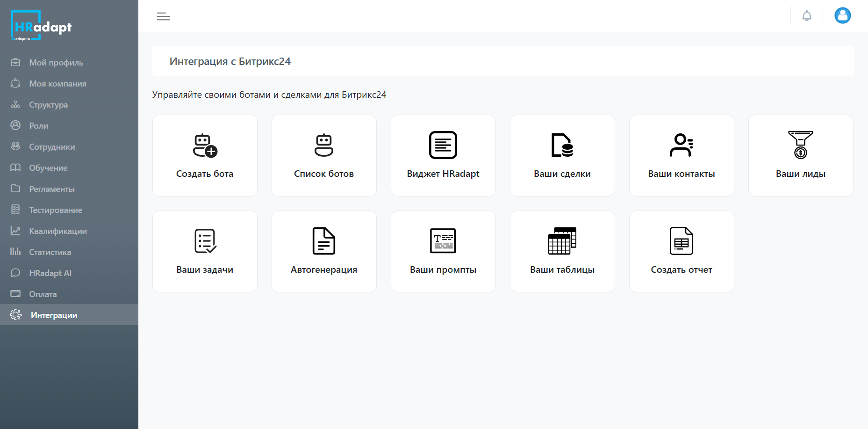Select the Квалификации menu item
This screenshot has height=429, width=868.
click(x=69, y=231)
